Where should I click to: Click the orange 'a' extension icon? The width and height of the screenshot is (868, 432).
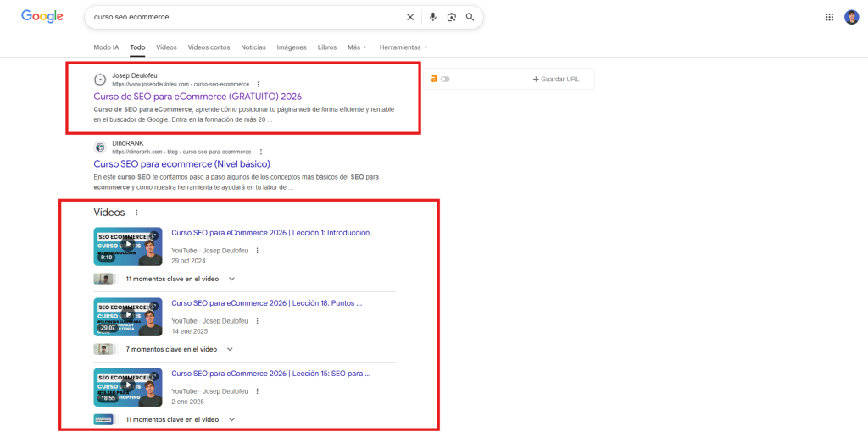pyautogui.click(x=434, y=79)
